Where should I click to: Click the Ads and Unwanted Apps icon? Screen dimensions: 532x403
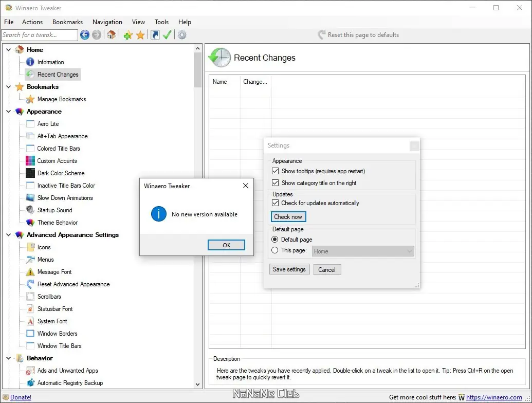pos(30,371)
